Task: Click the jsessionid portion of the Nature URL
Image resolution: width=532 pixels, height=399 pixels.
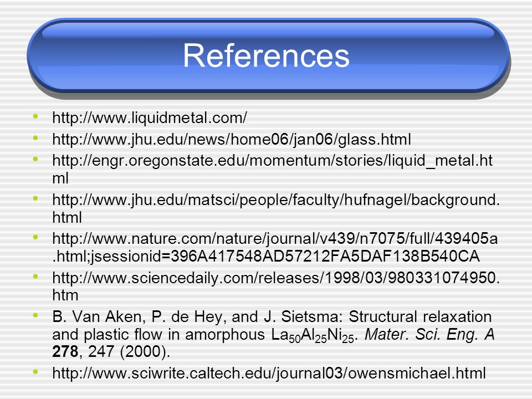Action: coord(265,256)
